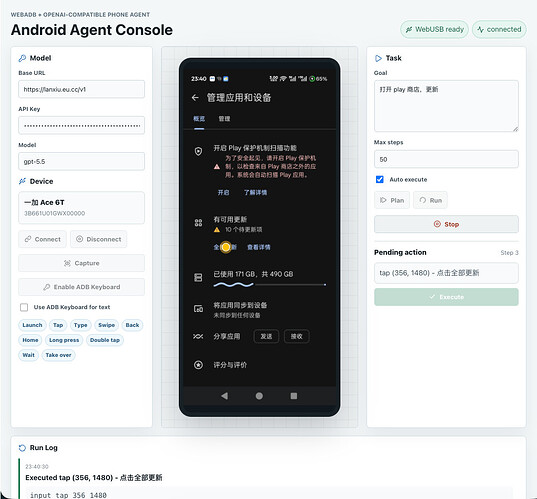Click the Capture button
Image resolution: width=537 pixels, height=499 pixels.
[x=82, y=263]
